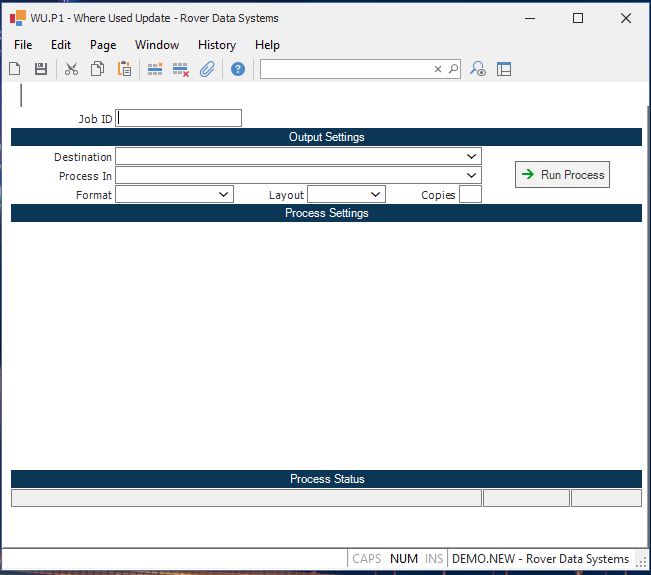Open help with the question mark icon
651x575 pixels.
pyautogui.click(x=238, y=69)
